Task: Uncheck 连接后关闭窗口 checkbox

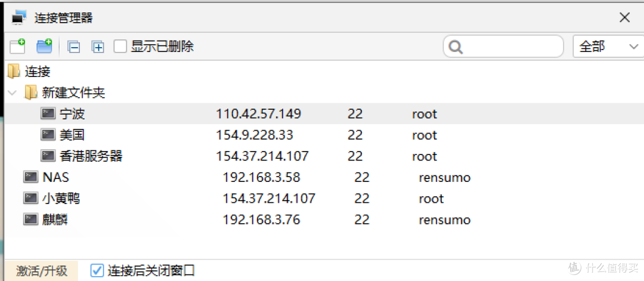Action: tap(97, 271)
